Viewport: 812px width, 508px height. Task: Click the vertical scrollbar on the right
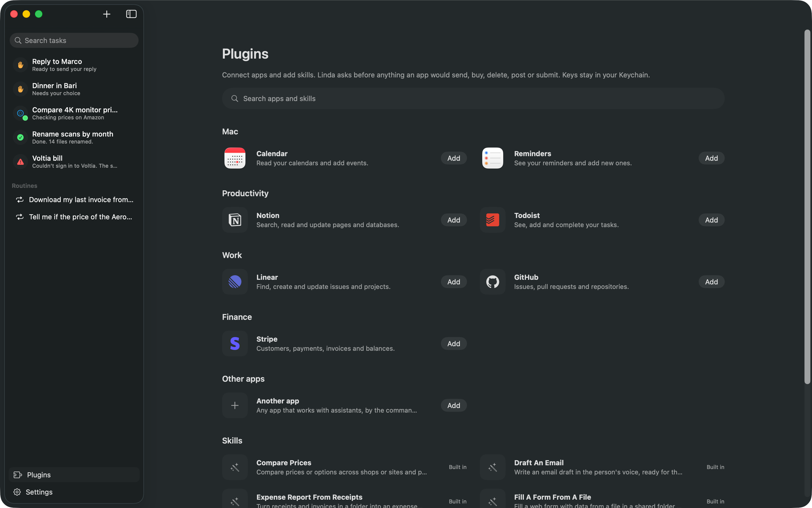coord(807,207)
